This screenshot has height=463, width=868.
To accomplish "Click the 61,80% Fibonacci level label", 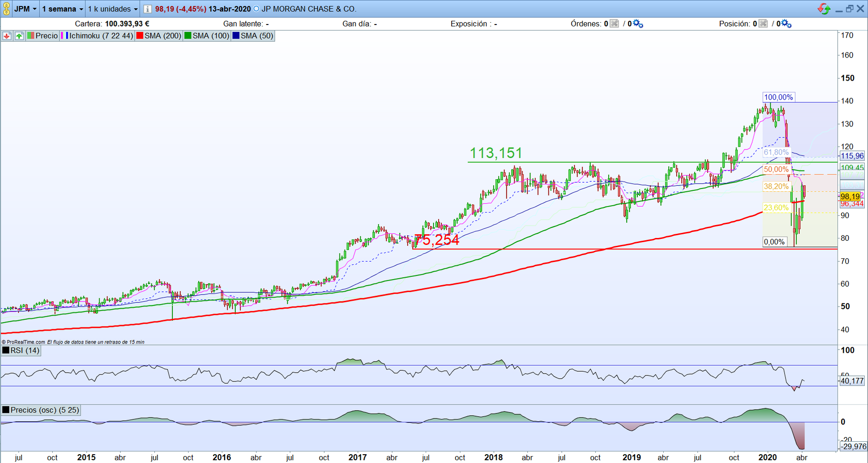I will coord(776,152).
